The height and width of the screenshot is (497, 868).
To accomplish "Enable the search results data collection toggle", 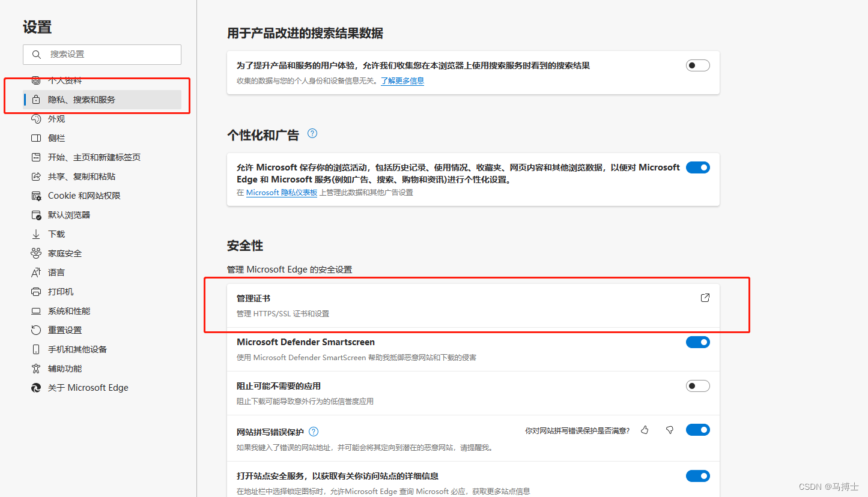I will tap(697, 65).
